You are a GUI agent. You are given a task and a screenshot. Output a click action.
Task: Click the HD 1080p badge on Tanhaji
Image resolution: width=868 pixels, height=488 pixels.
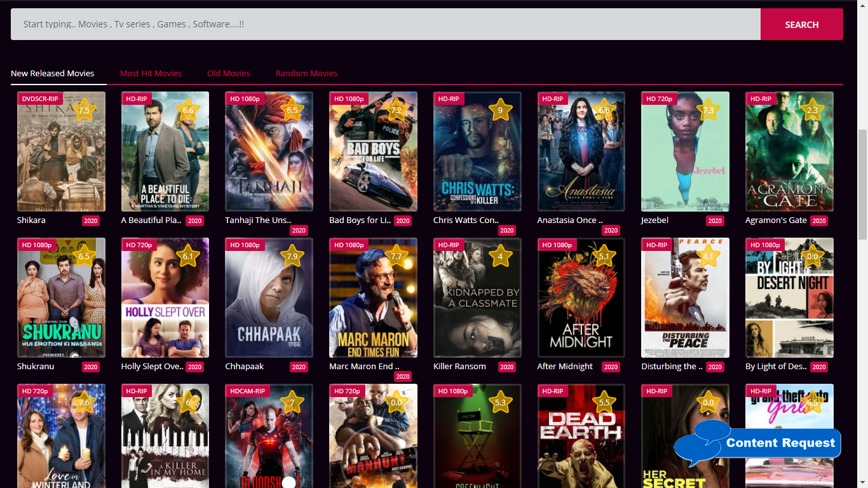click(x=245, y=99)
